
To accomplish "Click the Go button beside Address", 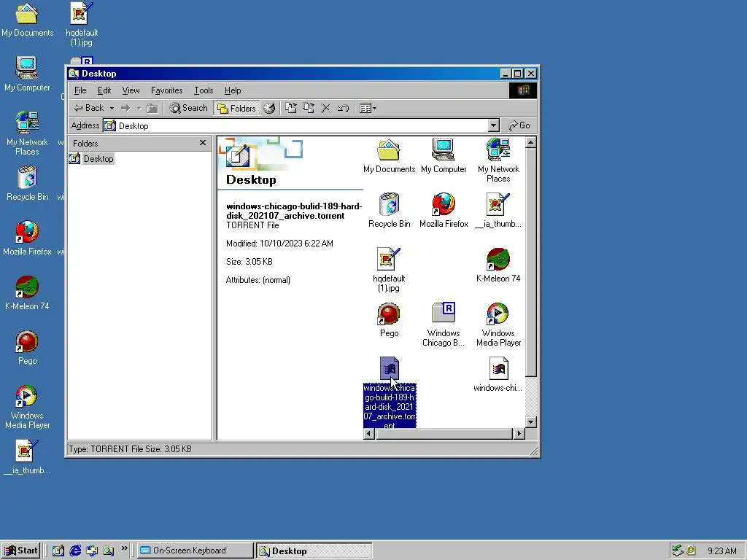I will point(519,125).
